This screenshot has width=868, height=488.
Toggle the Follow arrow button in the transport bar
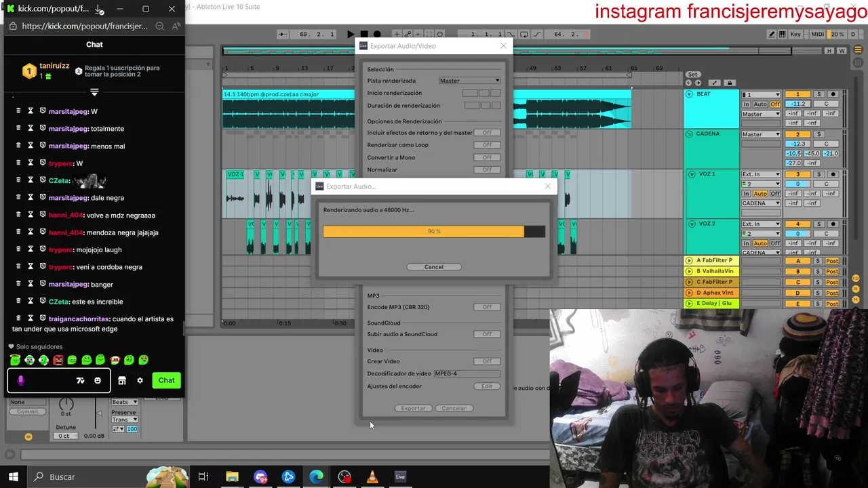click(x=283, y=35)
